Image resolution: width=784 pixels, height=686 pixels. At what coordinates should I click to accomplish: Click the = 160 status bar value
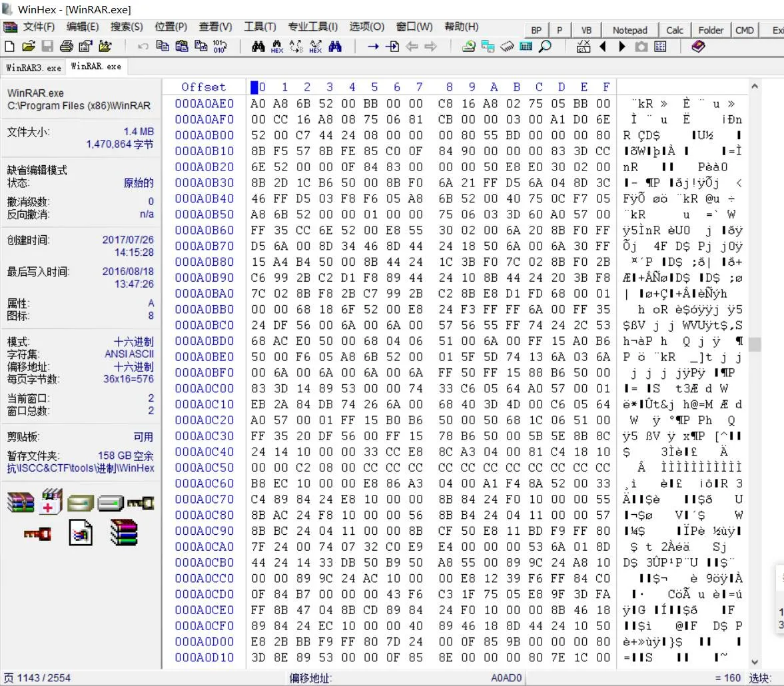[727, 677]
